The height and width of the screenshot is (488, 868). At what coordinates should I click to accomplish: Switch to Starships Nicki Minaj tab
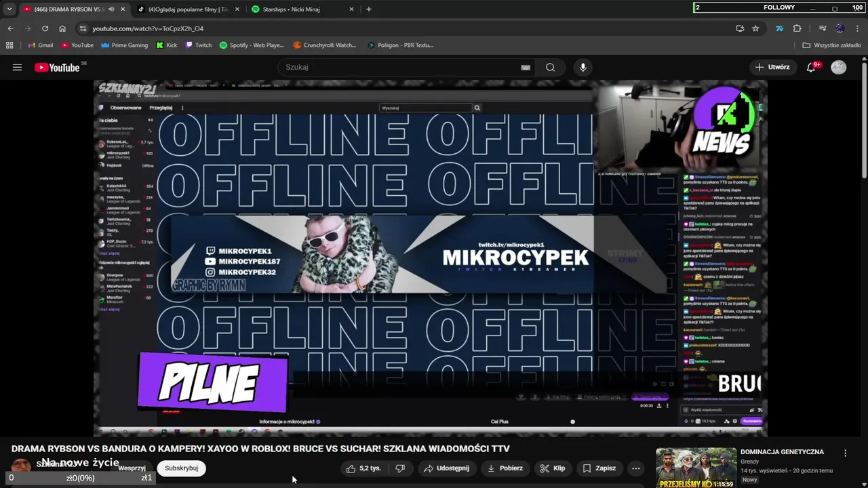(x=303, y=9)
